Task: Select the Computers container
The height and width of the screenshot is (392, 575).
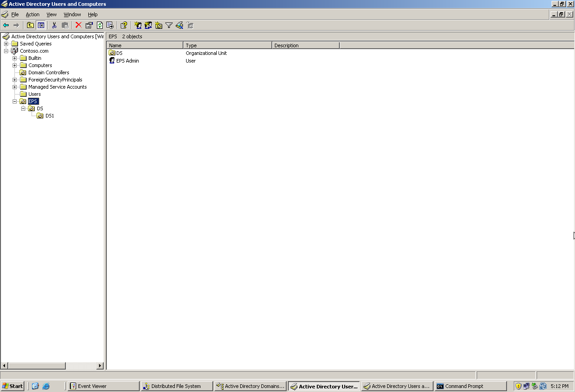Action: click(40, 65)
